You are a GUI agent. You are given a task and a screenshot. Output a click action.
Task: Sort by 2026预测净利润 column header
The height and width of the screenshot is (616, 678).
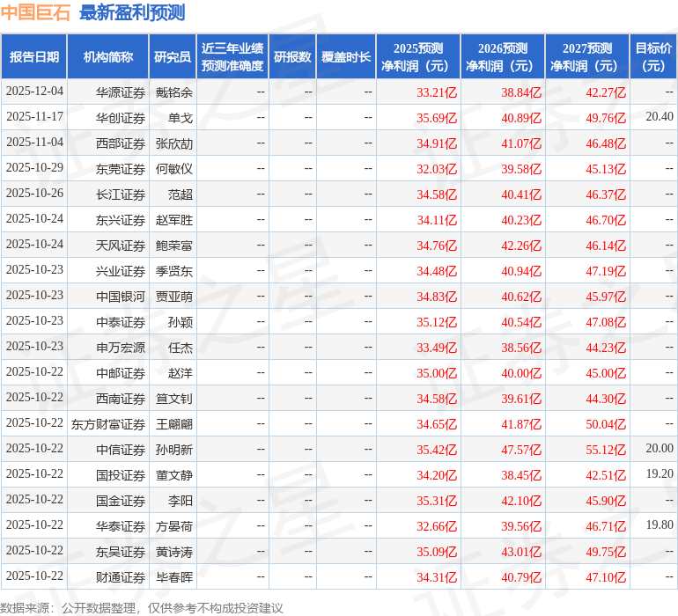503,57
